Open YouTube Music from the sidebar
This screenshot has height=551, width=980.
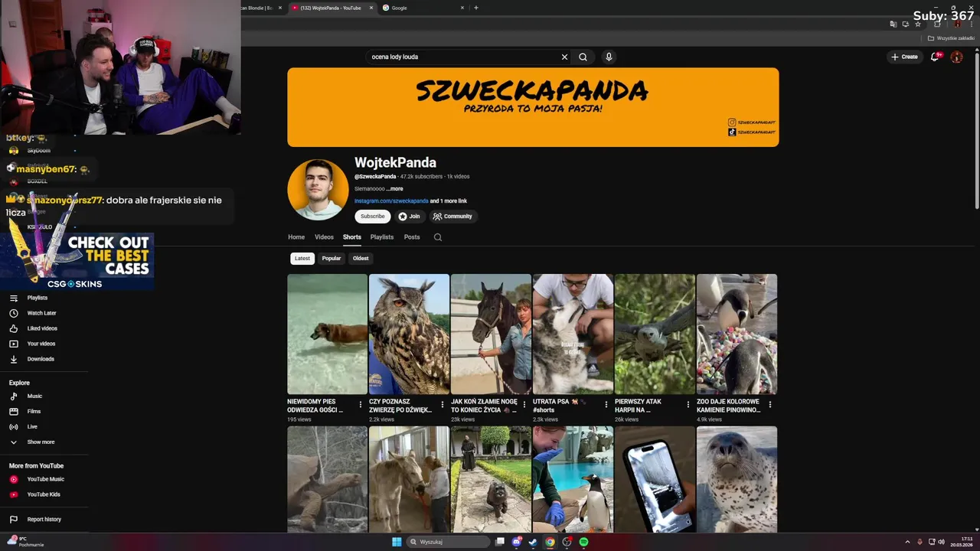(x=45, y=479)
